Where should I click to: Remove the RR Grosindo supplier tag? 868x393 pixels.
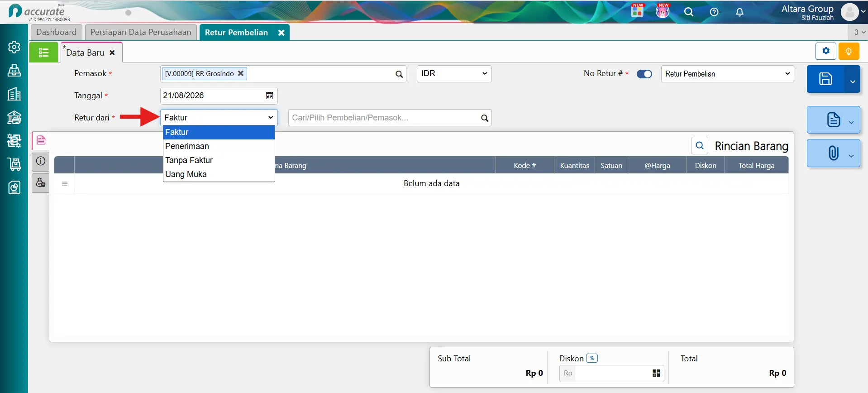tap(241, 73)
